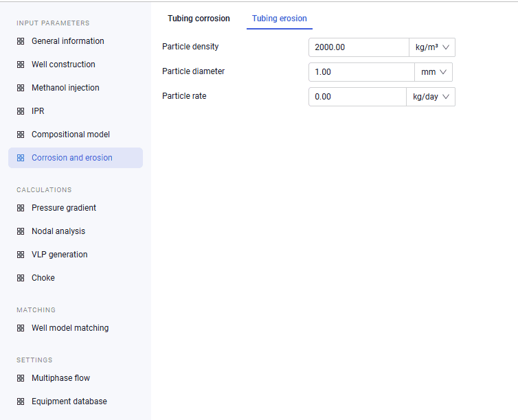Image resolution: width=518 pixels, height=420 pixels.
Task: Click the Nodal analysis sidebar icon
Action: (x=21, y=231)
